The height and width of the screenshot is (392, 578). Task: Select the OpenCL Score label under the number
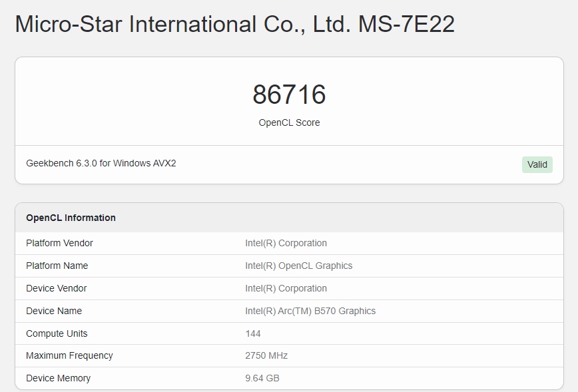(289, 122)
